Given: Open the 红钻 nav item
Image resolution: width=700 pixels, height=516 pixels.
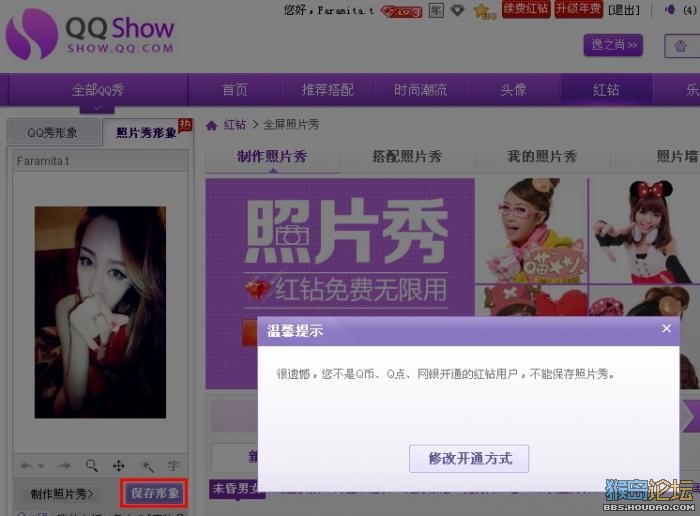Looking at the screenshot, I should (x=606, y=90).
